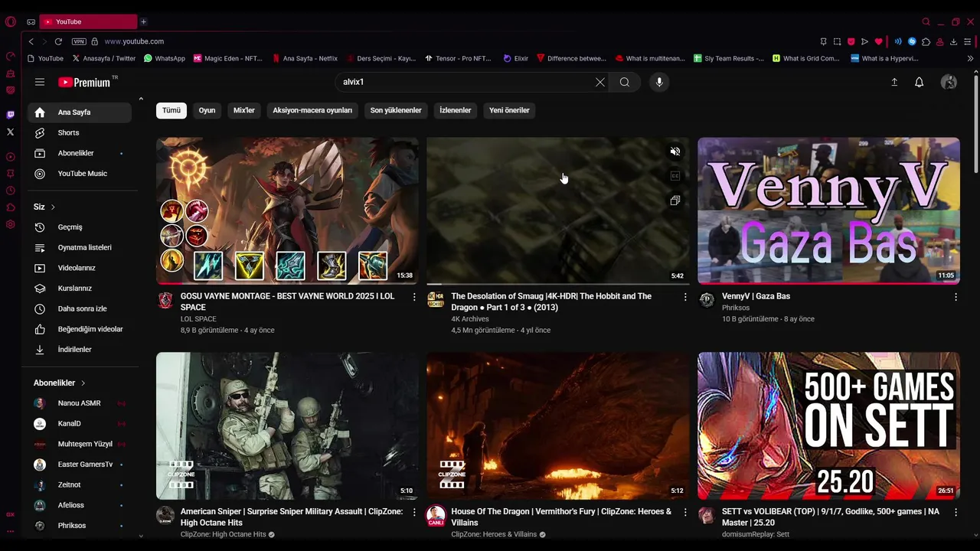Open more options for House Of The Dragon video

685,512
